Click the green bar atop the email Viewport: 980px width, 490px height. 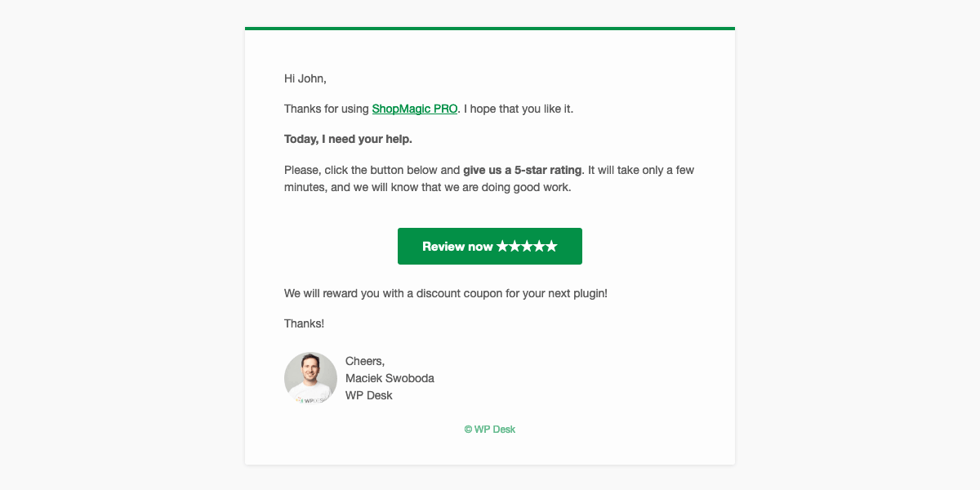pos(490,29)
